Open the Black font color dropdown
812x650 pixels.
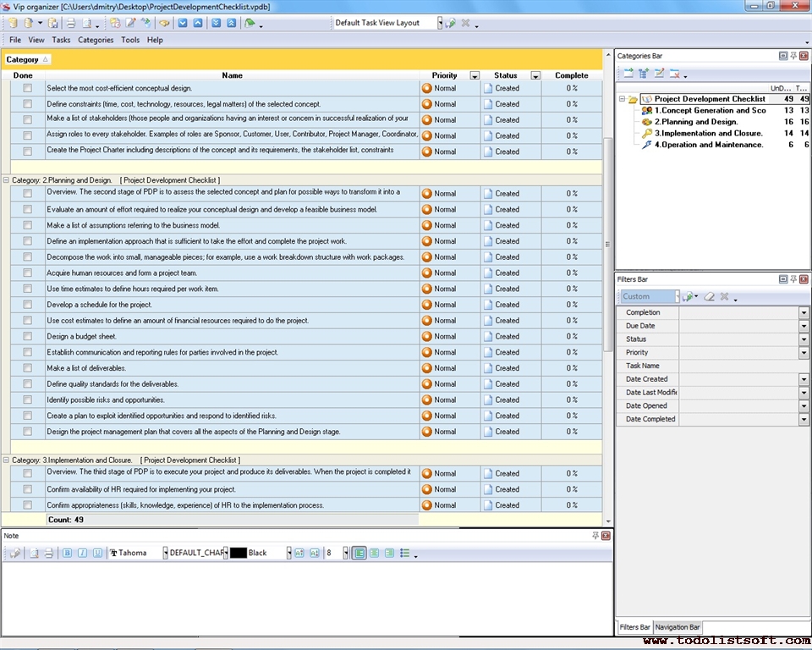click(288, 553)
